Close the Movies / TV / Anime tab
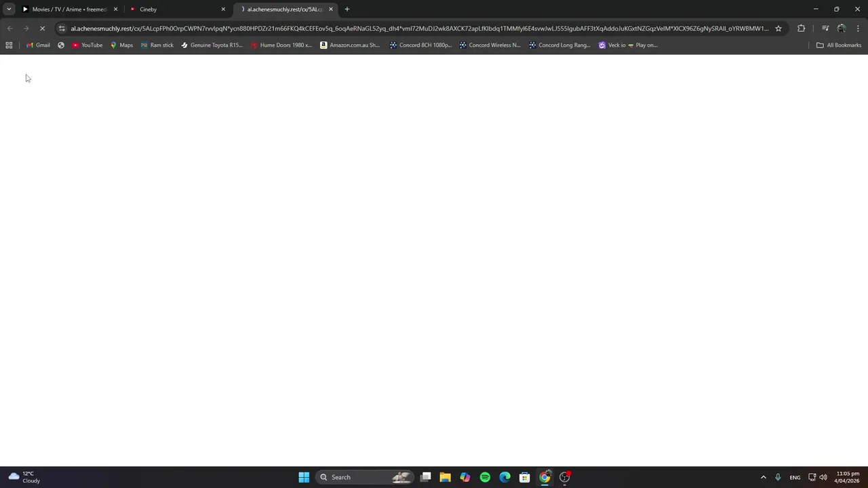This screenshot has height=488, width=868. pos(115,9)
